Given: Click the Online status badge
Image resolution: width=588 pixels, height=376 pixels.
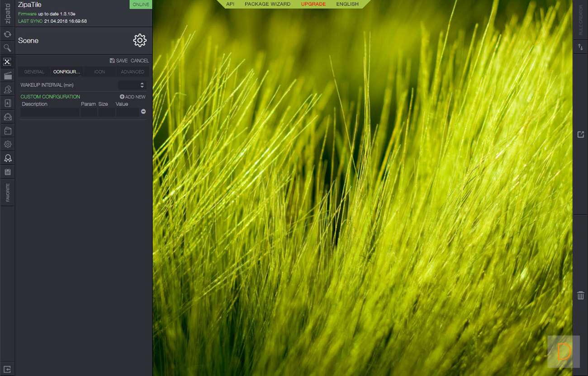Looking at the screenshot, I should point(141,5).
